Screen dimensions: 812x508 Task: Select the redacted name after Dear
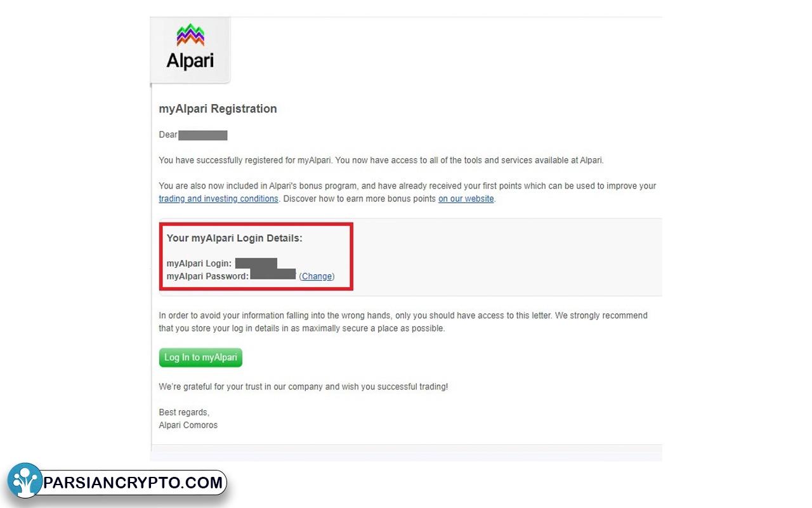tap(202, 135)
